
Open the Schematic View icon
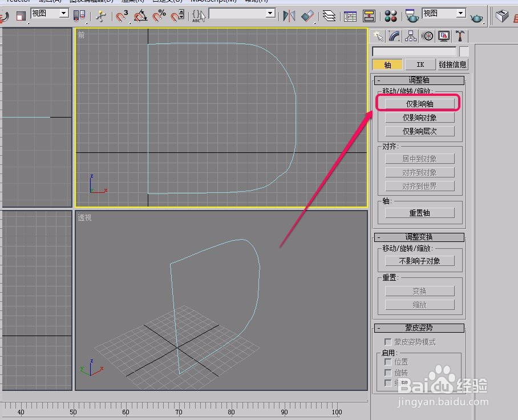point(369,15)
